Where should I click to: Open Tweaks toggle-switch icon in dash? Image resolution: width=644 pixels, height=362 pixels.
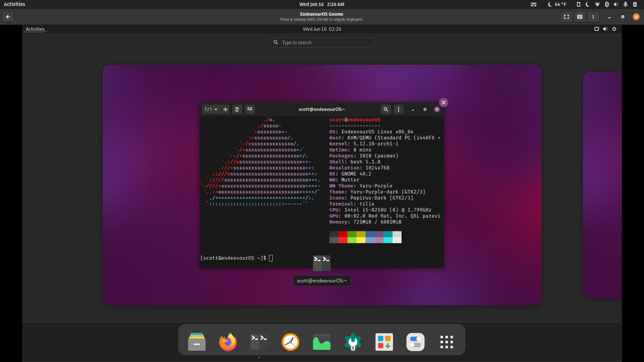415,342
